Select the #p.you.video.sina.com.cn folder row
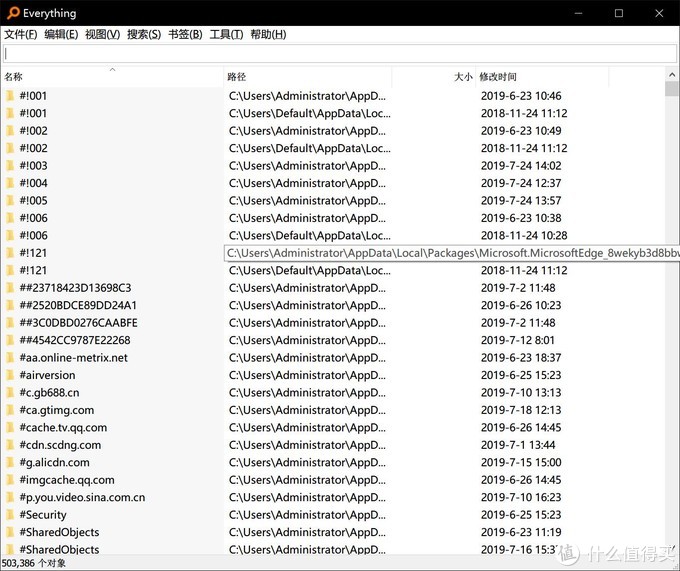The image size is (680, 571). point(82,497)
